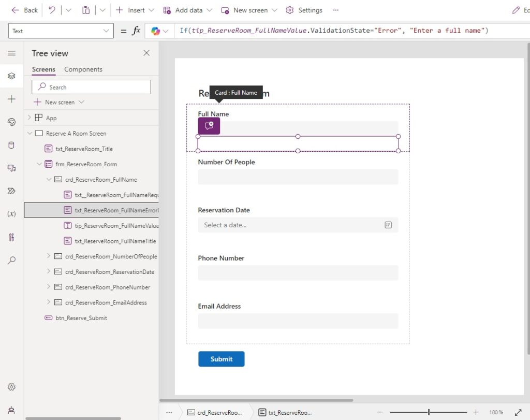Open the Media sidebar icon
Screen dimensions: 530x420
[11, 168]
